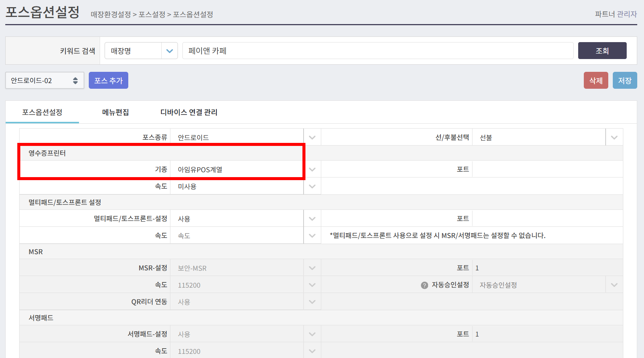Image resolution: width=644 pixels, height=358 pixels.
Task: Expand the 포스종류 안드로이드 dropdown
Action: tap(245, 137)
